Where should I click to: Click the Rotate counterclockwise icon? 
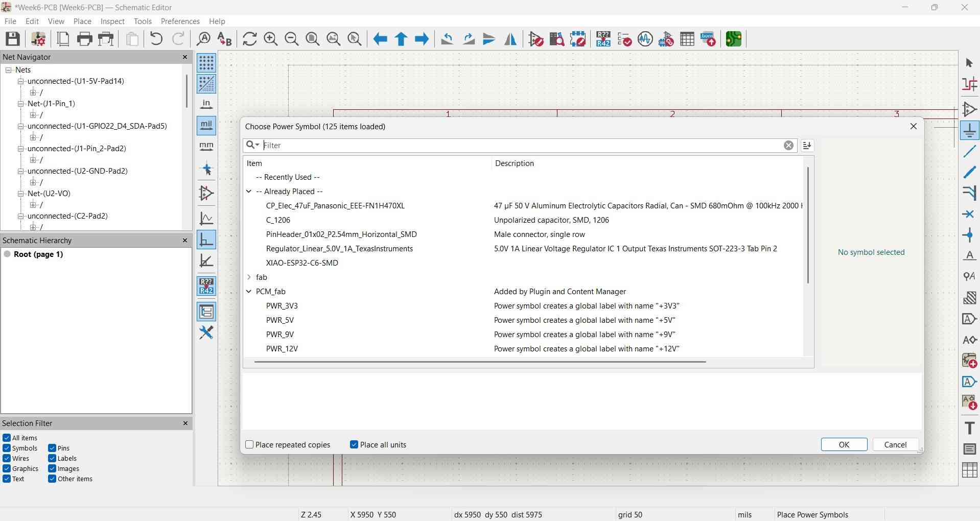[x=448, y=39]
